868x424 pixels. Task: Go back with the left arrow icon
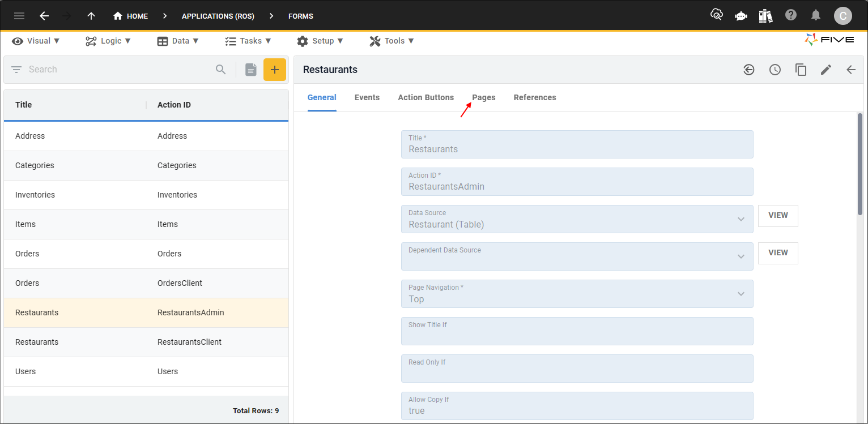coord(44,16)
